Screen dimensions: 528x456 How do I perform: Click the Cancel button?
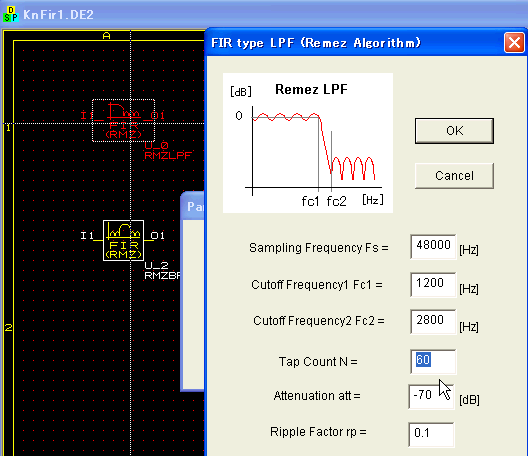pos(454,176)
